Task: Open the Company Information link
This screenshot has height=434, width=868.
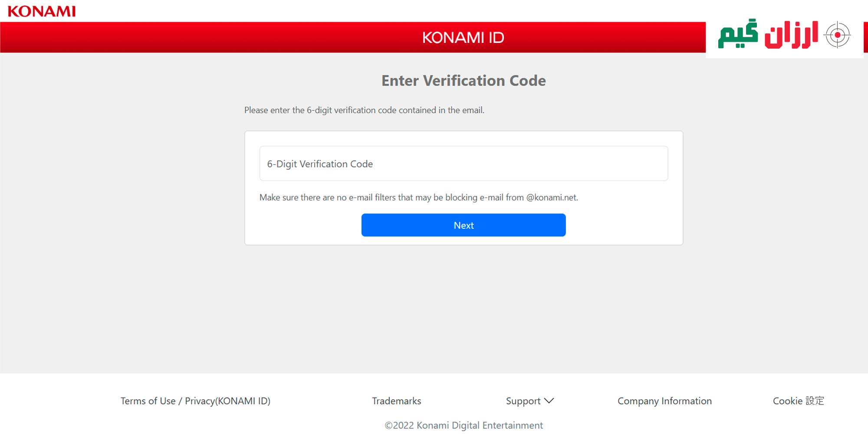Action: (664, 401)
